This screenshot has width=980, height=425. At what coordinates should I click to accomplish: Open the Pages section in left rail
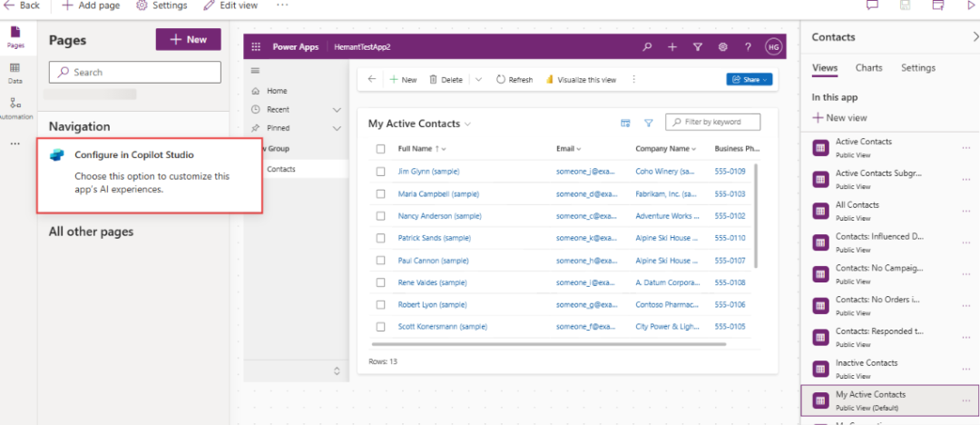click(x=15, y=37)
